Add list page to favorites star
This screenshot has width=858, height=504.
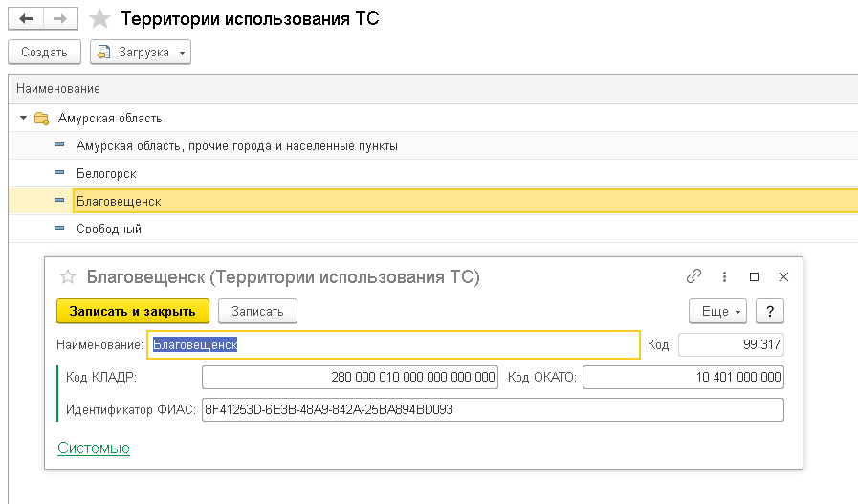[99, 19]
